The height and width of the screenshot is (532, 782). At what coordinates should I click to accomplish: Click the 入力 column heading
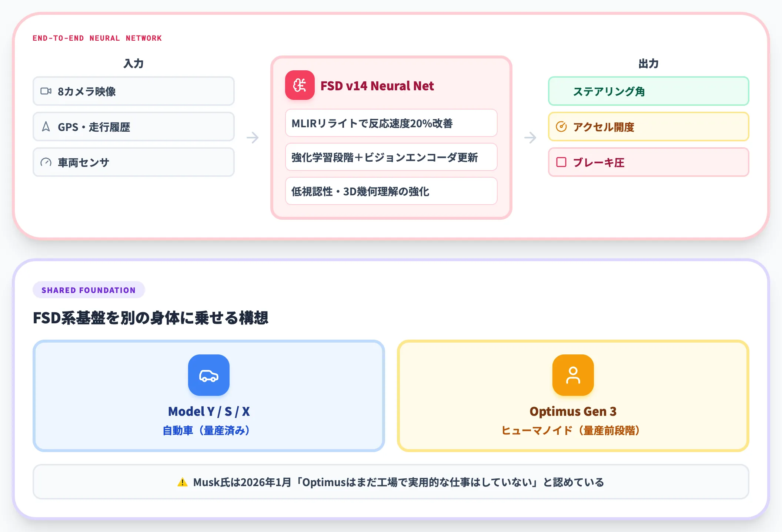pyautogui.click(x=134, y=64)
